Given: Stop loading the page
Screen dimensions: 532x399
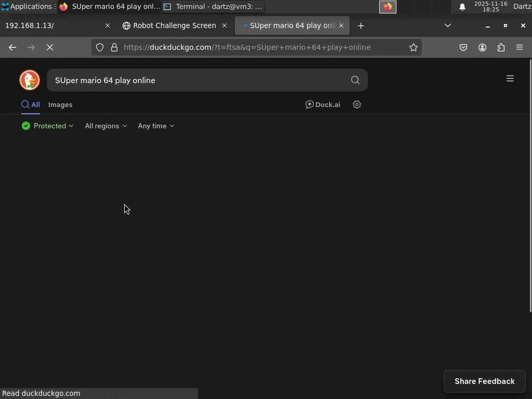Looking at the screenshot, I should [x=50, y=47].
